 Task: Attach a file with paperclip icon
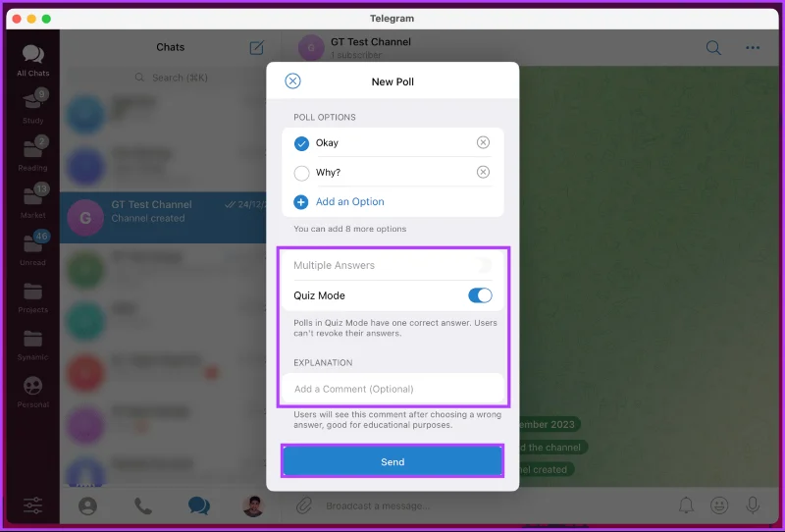tap(304, 505)
